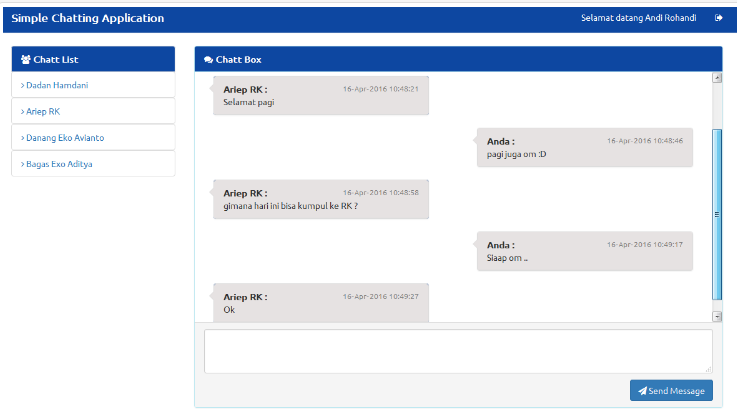Click the timestamp 16-Apr-2016 10:48:21
This screenshot has height=419, width=737.
[x=381, y=89]
